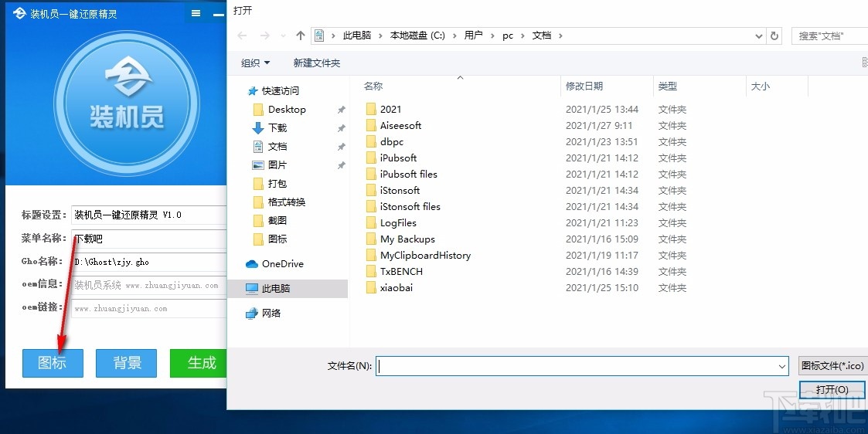868x434 pixels.
Task: Select 网络 in navigation pane
Action: [x=271, y=313]
